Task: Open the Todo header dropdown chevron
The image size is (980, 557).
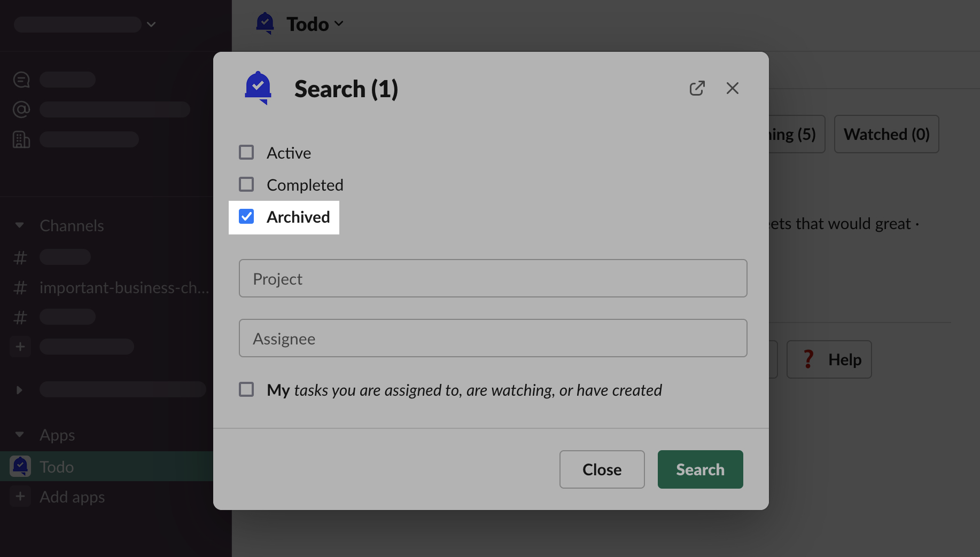Action: [x=339, y=24]
